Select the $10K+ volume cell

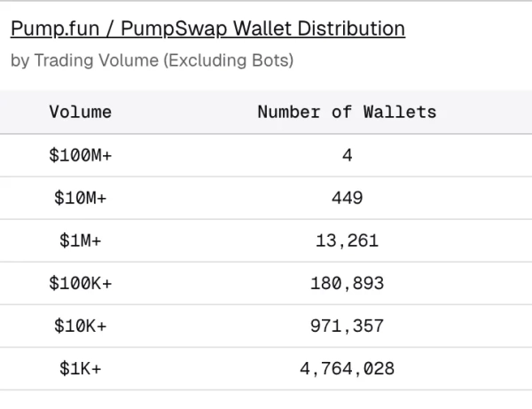(x=81, y=326)
